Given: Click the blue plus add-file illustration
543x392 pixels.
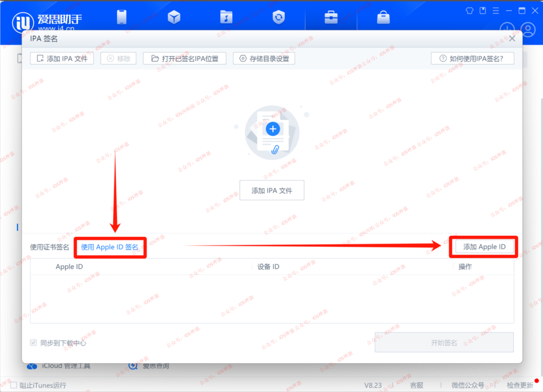Looking at the screenshot, I should coord(273,129).
